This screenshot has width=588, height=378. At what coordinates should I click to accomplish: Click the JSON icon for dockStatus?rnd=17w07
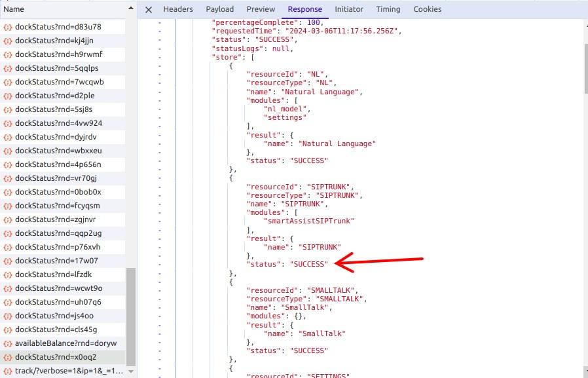coord(8,261)
